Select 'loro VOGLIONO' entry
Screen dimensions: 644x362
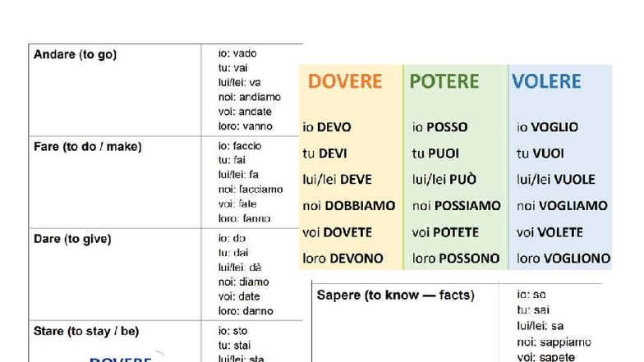[x=563, y=259]
